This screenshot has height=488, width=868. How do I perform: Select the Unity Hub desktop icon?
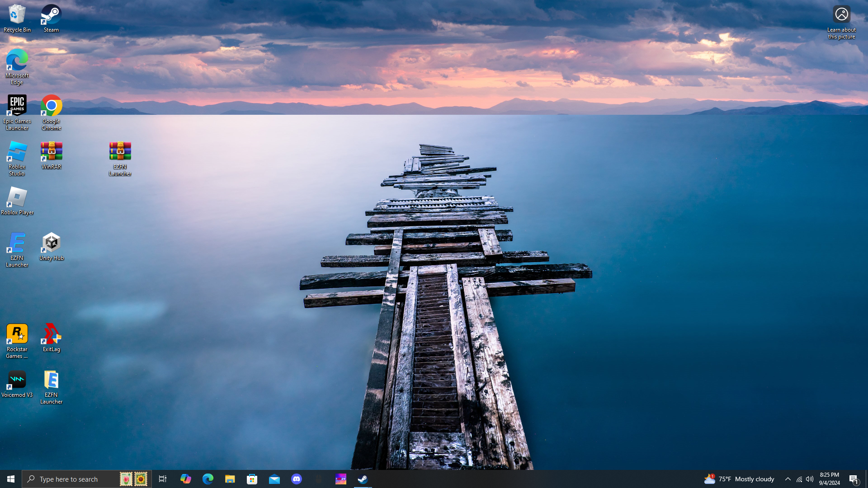[x=52, y=247]
